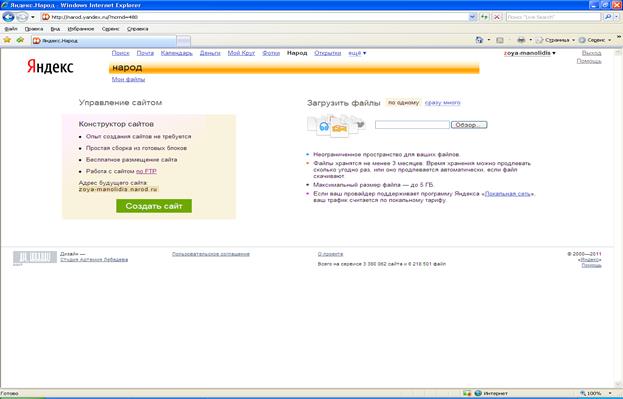The width and height of the screenshot is (623, 399).
Task: Click the browser Forward arrow button
Action: [22, 17]
